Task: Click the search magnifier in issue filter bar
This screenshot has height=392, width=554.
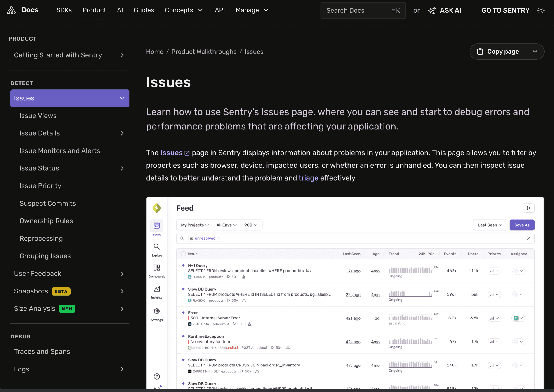Action: pos(182,239)
